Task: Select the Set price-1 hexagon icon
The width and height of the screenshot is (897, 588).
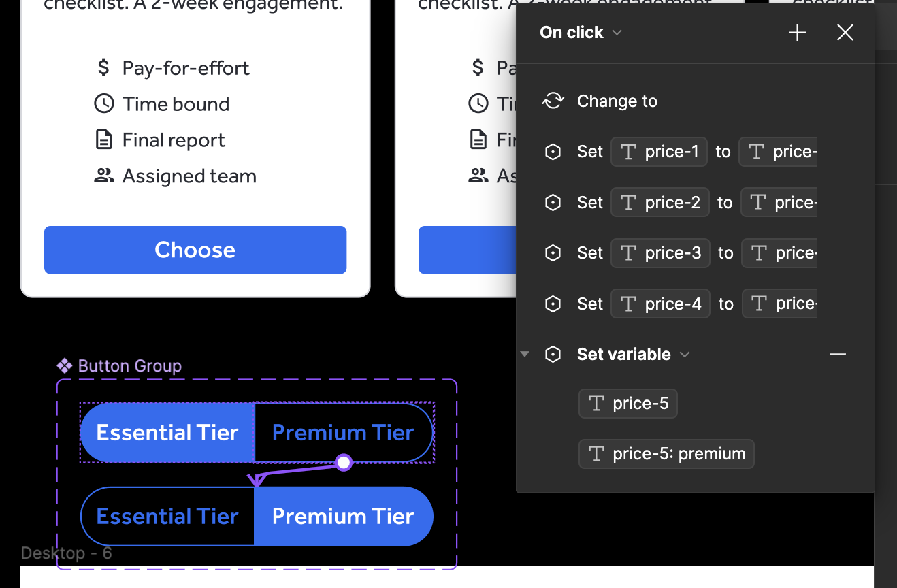Action: click(553, 152)
